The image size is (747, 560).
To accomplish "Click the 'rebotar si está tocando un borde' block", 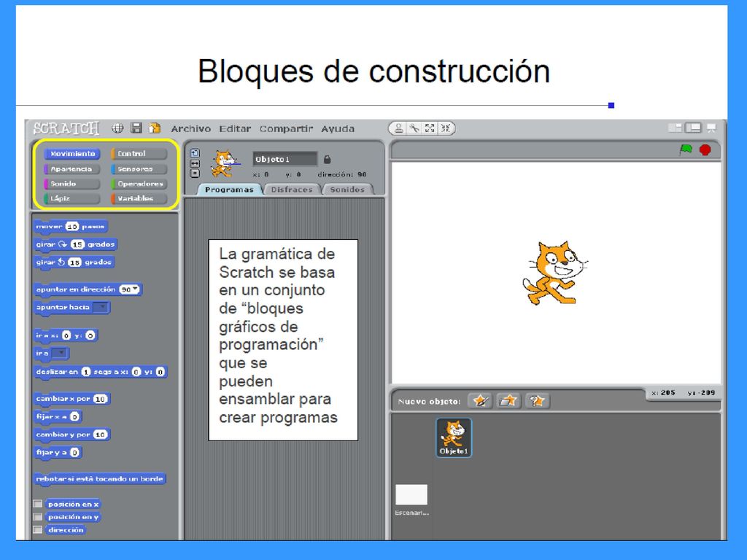I will coord(99,478).
